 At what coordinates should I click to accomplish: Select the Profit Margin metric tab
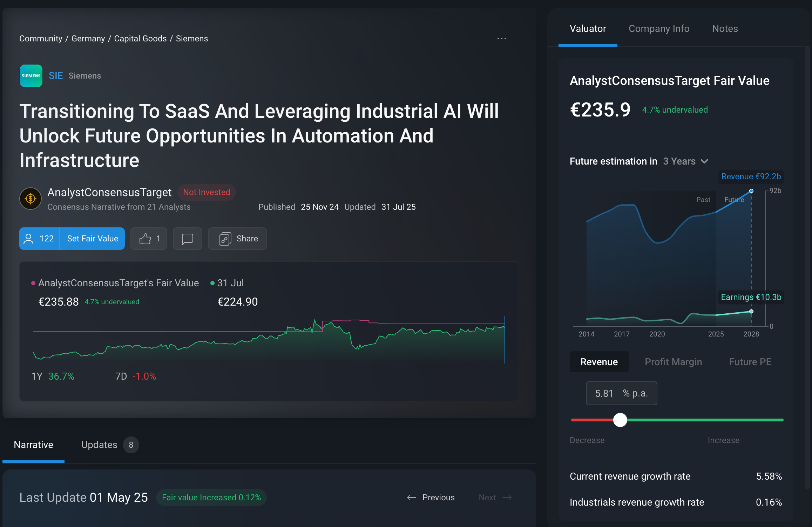click(x=674, y=362)
